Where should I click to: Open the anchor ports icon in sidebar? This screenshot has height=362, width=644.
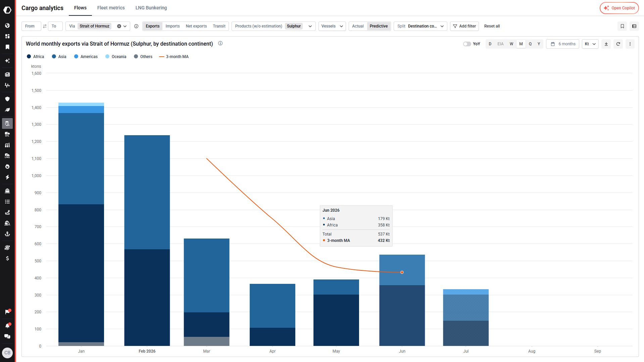point(7,234)
